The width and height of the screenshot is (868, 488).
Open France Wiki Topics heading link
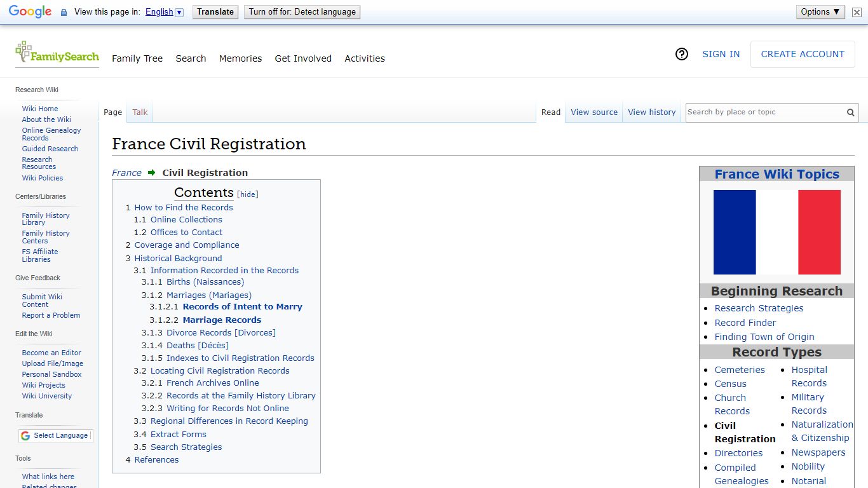(x=776, y=174)
